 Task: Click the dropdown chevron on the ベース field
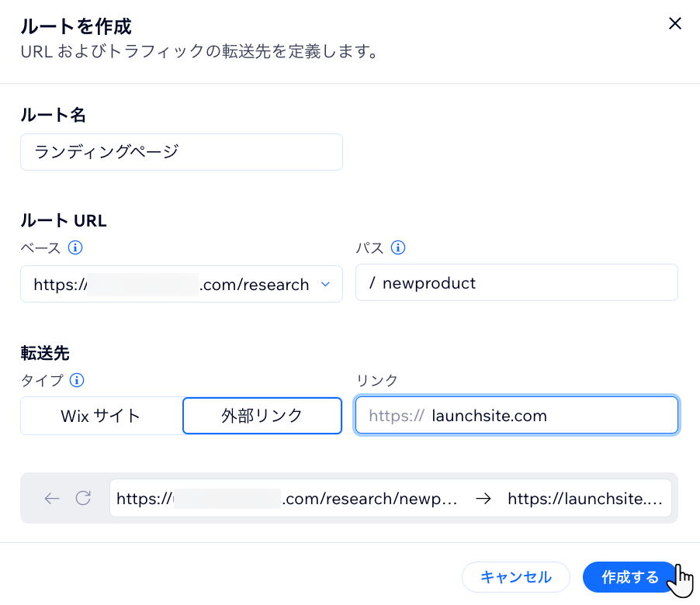click(325, 285)
